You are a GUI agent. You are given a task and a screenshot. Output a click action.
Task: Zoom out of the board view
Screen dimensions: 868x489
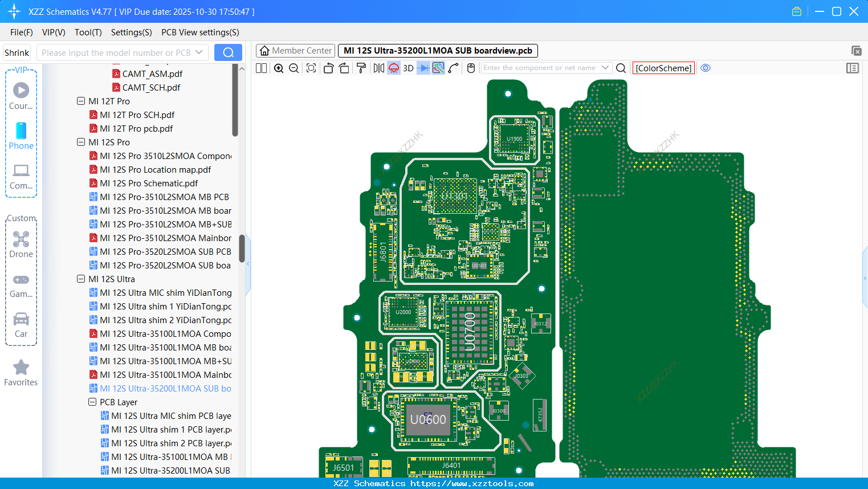pyautogui.click(x=293, y=68)
